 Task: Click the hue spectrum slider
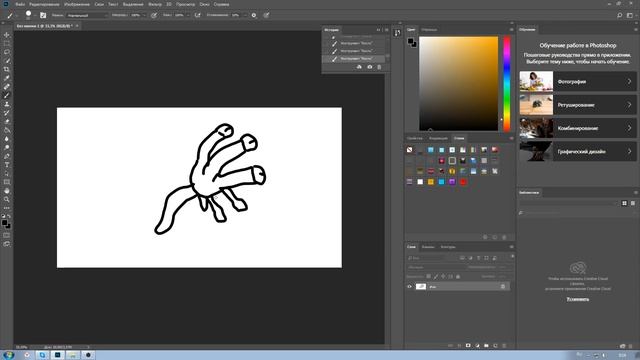[507, 84]
